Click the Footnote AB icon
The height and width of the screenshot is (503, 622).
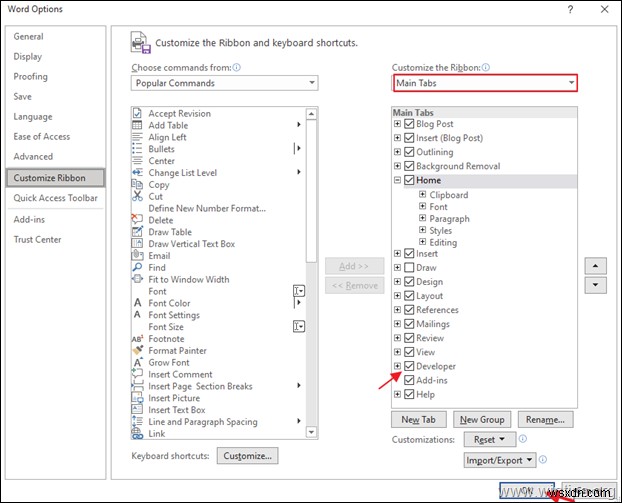(137, 339)
